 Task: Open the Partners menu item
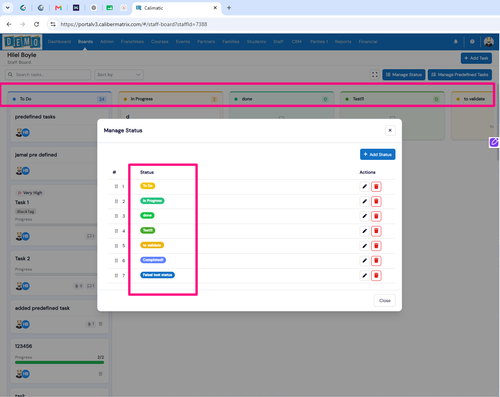coord(206,42)
